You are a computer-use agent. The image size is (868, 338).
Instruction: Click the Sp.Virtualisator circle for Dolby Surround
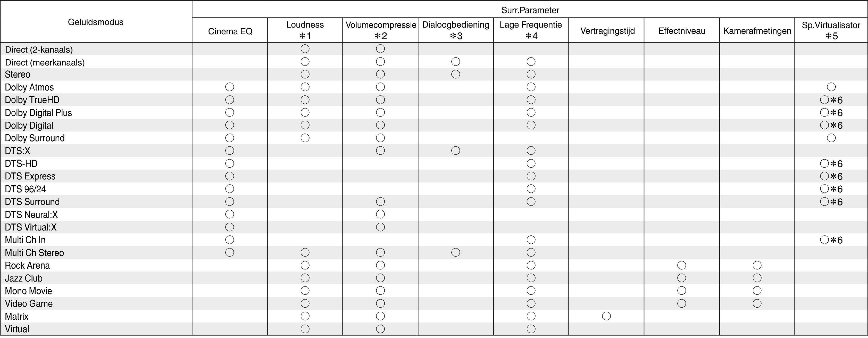(831, 138)
